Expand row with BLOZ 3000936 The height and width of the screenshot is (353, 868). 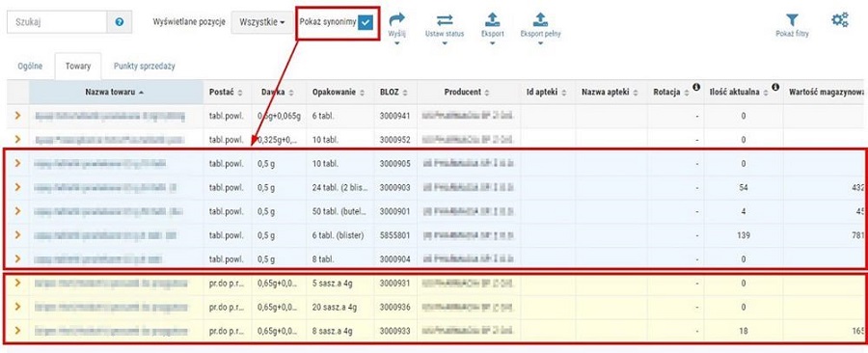point(17,307)
